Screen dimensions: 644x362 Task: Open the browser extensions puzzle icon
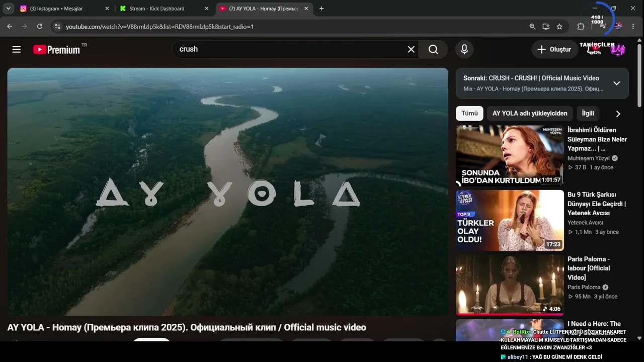(x=581, y=27)
